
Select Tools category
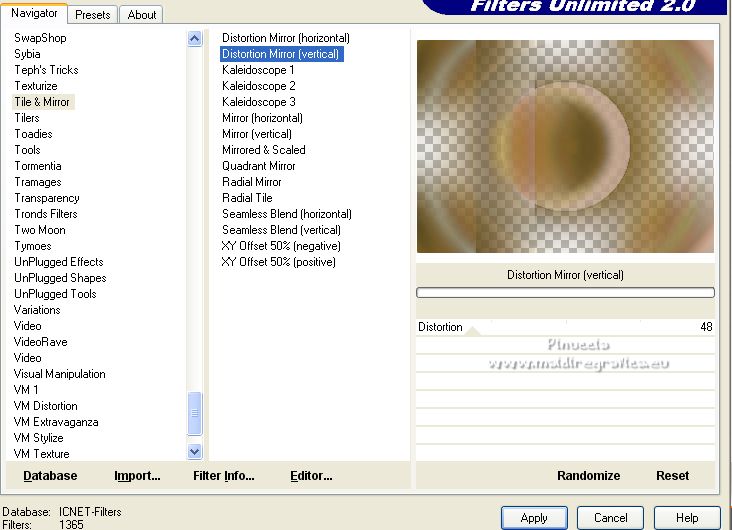click(x=27, y=150)
